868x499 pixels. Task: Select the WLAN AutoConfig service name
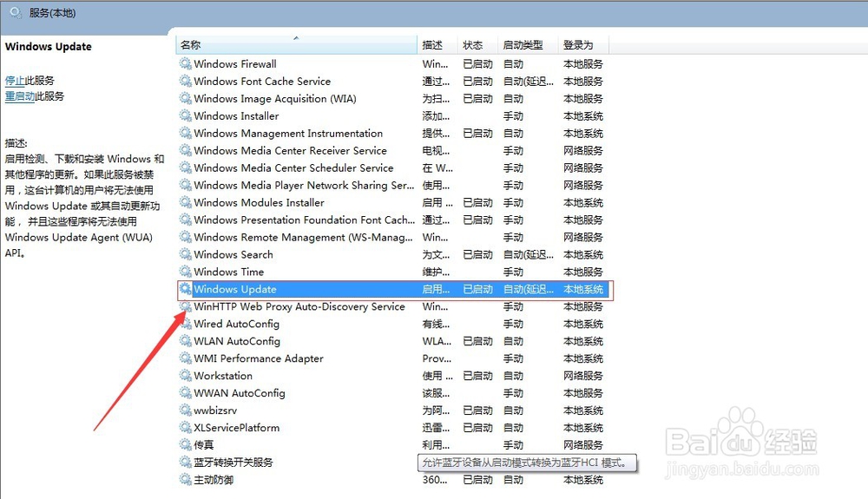[237, 341]
